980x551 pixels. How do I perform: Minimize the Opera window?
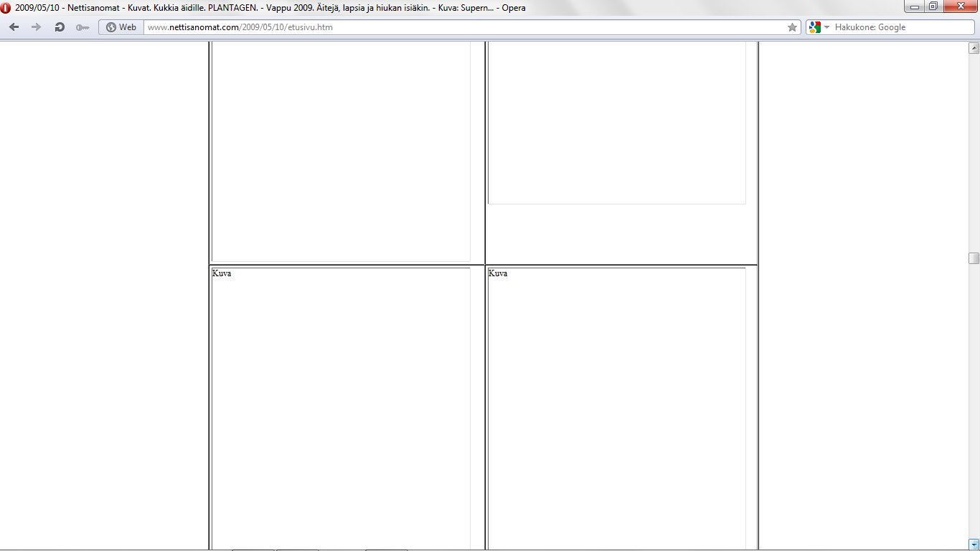pos(915,7)
